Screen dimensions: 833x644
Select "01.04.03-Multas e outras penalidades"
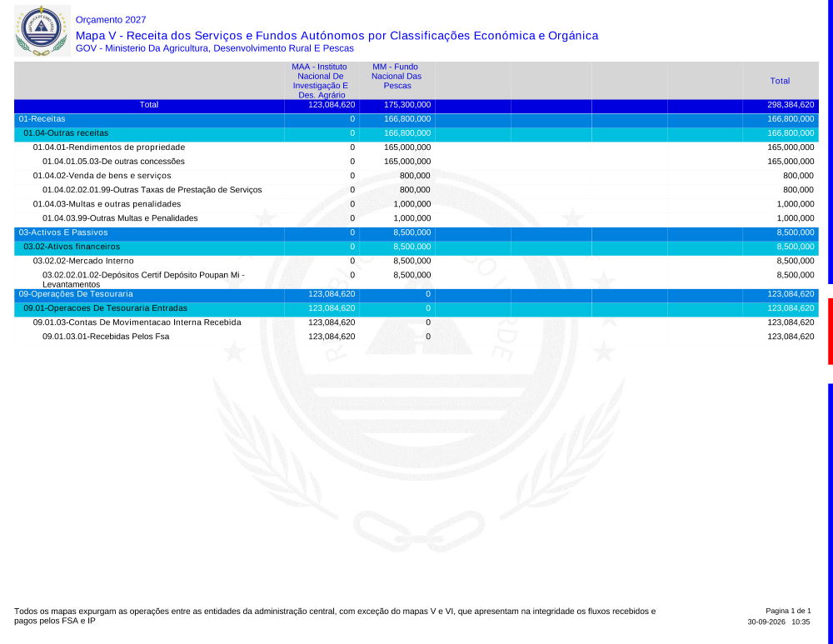107,204
